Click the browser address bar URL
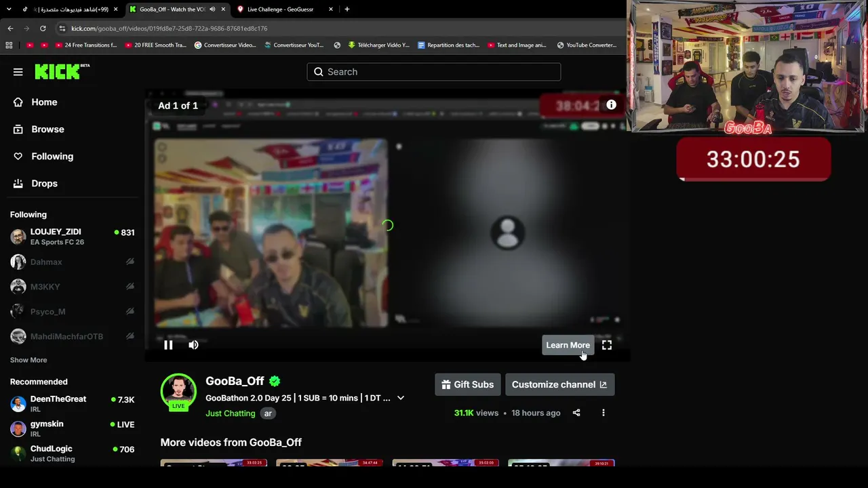The height and width of the screenshot is (488, 868). click(x=170, y=28)
